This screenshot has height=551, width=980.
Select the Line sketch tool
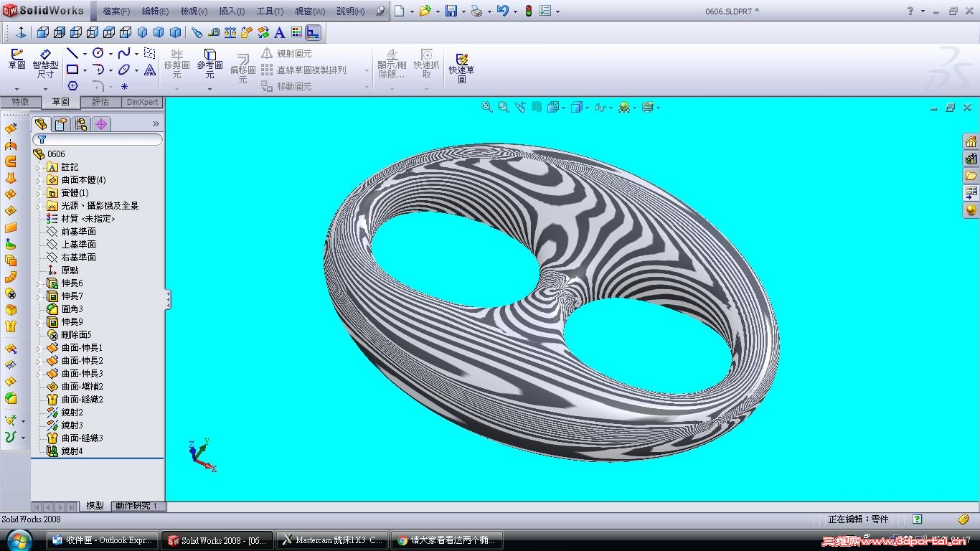(72, 53)
